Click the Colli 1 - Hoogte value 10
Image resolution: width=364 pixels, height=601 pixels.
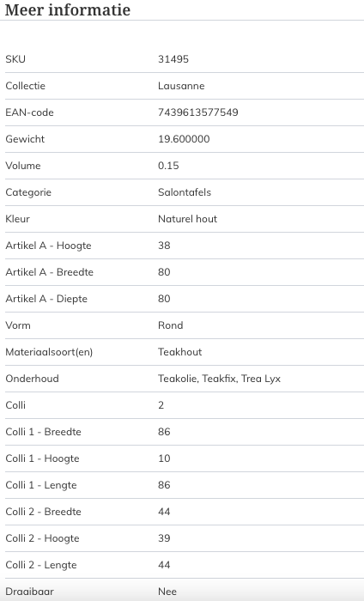[164, 458]
